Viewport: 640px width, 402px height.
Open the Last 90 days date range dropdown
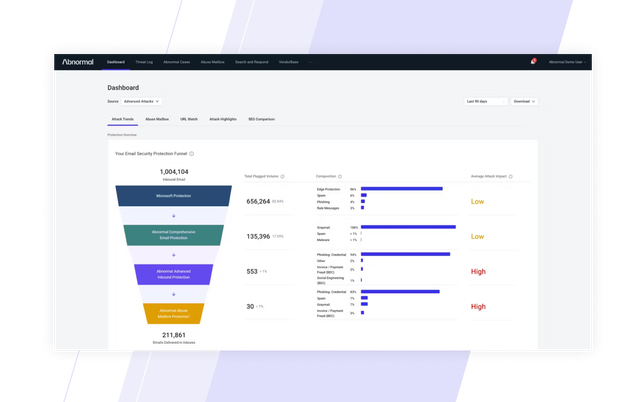483,101
